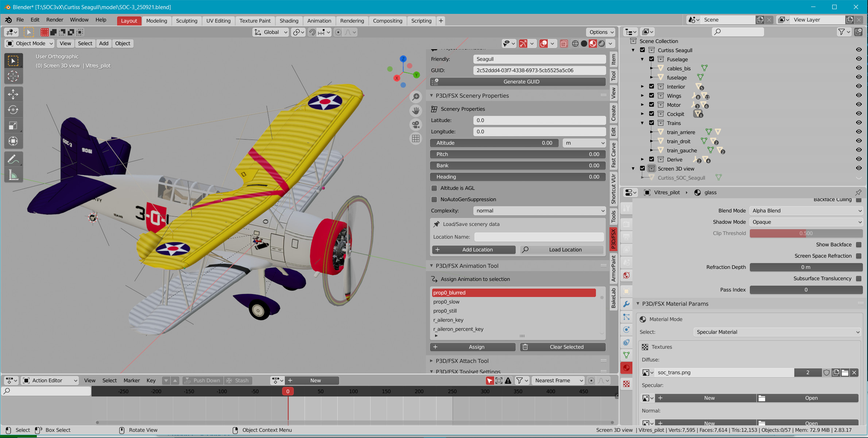Toggle NoAutoGenSuppression checkbox
This screenshot has width=868, height=438.
[435, 199]
